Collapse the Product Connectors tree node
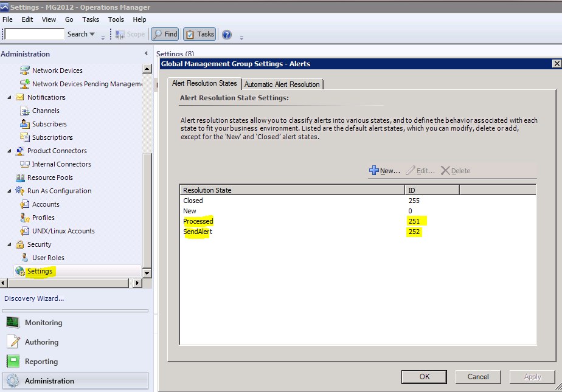The height and width of the screenshot is (392, 562). click(9, 151)
